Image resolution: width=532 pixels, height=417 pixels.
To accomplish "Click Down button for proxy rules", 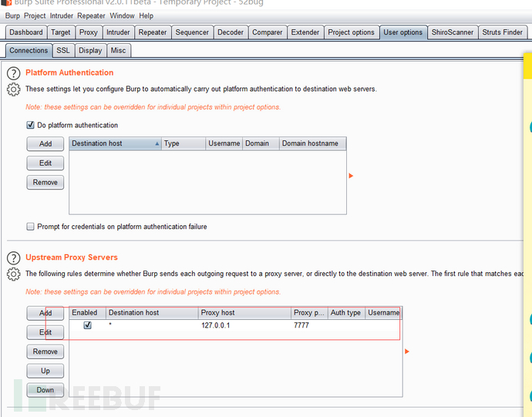I will click(45, 390).
